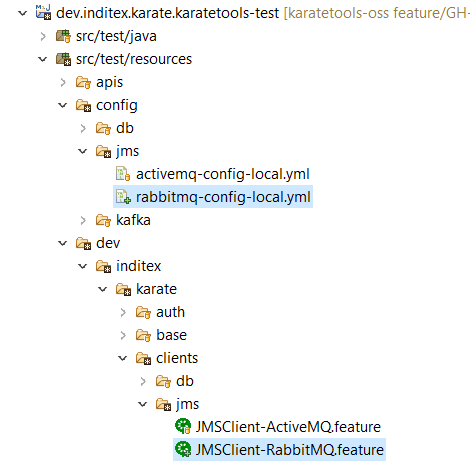The height and width of the screenshot is (464, 470).
Task: Expand the kafka folder arrow
Action: 83,220
